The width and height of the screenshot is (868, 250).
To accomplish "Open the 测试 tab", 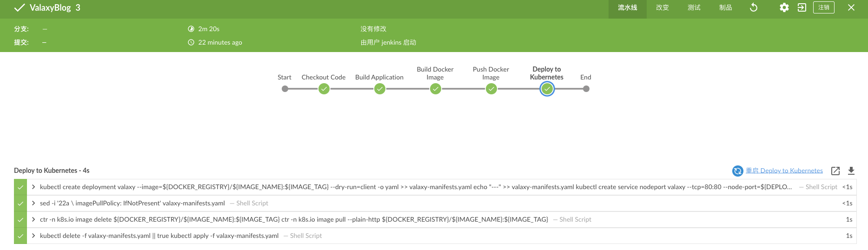I will click(x=694, y=8).
